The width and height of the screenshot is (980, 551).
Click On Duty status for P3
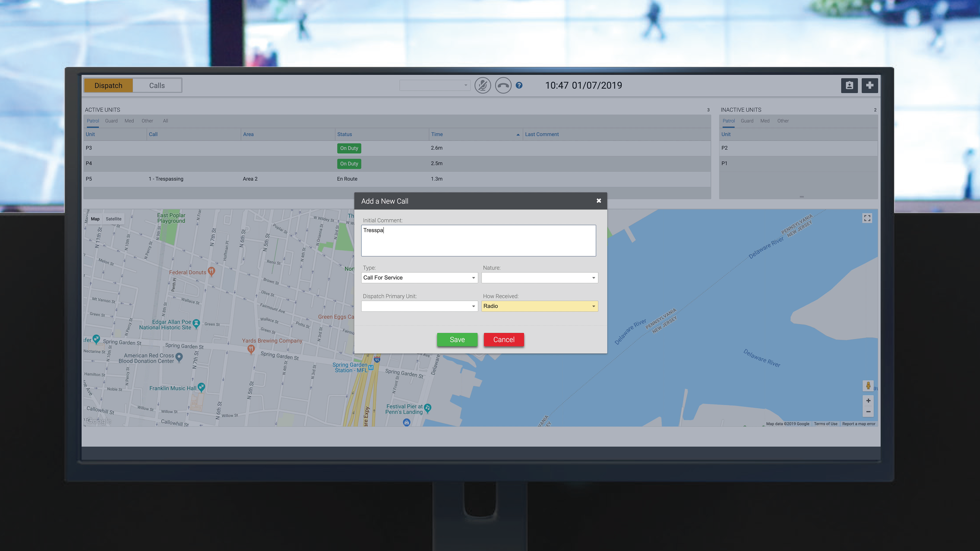(x=349, y=148)
